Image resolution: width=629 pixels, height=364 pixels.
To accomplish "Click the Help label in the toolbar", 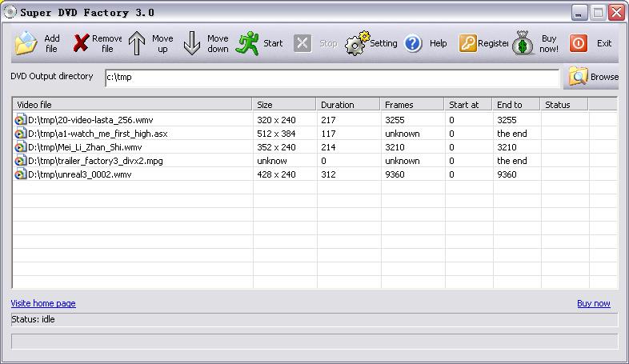I will pos(438,43).
